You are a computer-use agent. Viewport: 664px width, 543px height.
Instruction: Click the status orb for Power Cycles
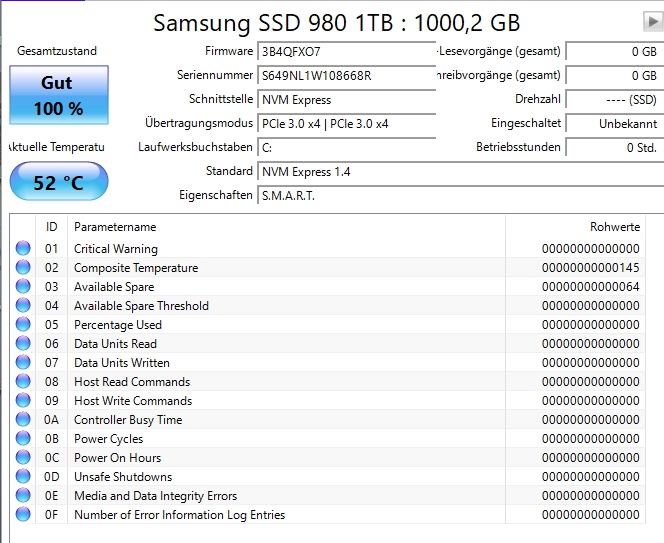(x=23, y=439)
